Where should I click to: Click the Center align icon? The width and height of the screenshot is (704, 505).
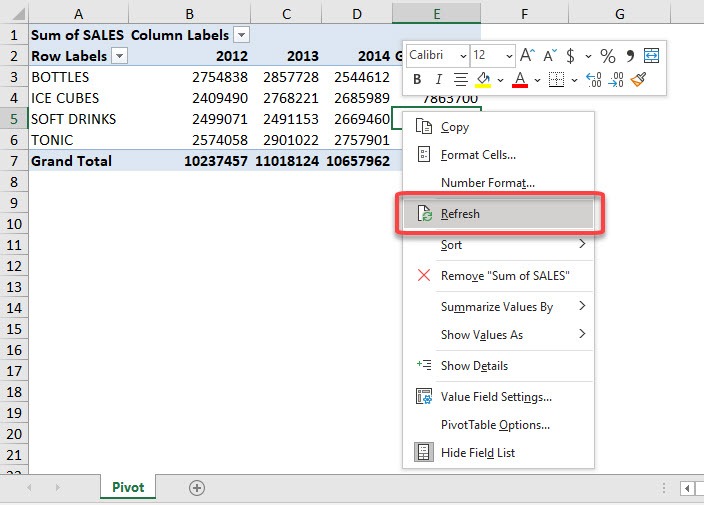(460, 79)
